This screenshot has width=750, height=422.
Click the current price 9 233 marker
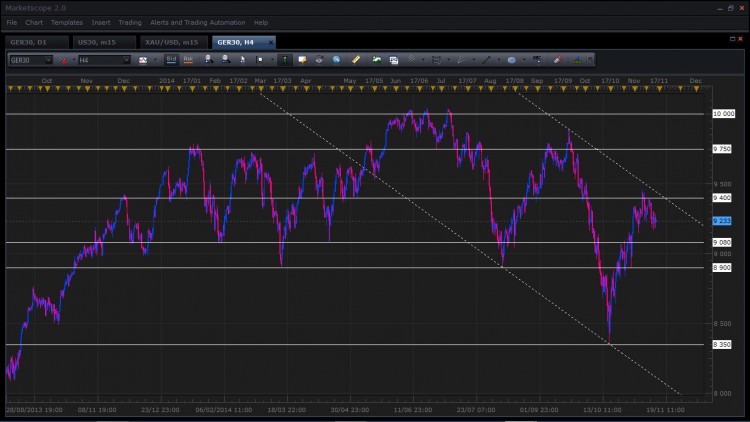[722, 221]
